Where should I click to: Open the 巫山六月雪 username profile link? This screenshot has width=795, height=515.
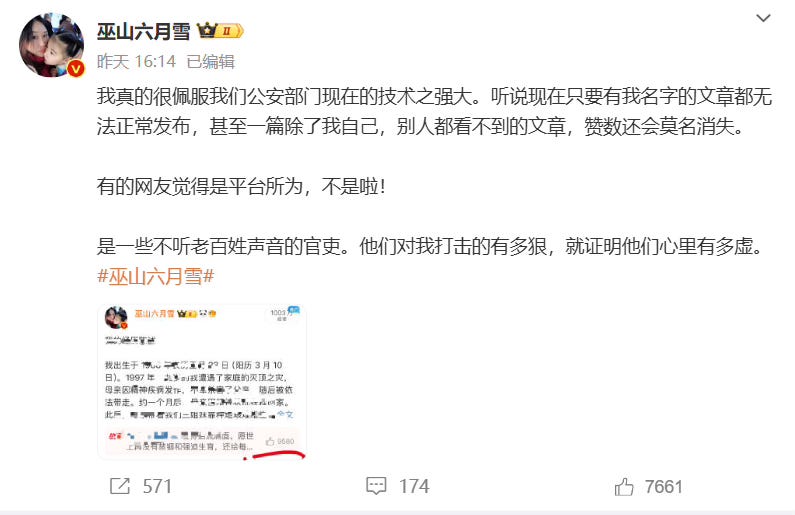click(143, 31)
